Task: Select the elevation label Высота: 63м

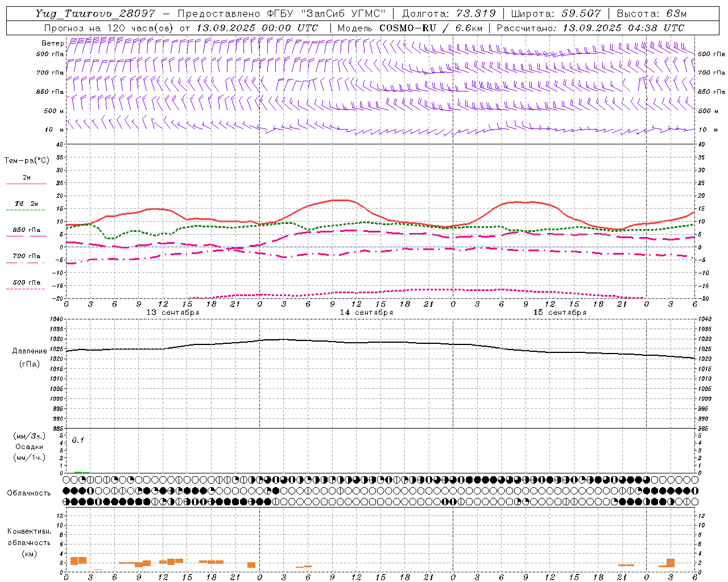Action: point(651,14)
